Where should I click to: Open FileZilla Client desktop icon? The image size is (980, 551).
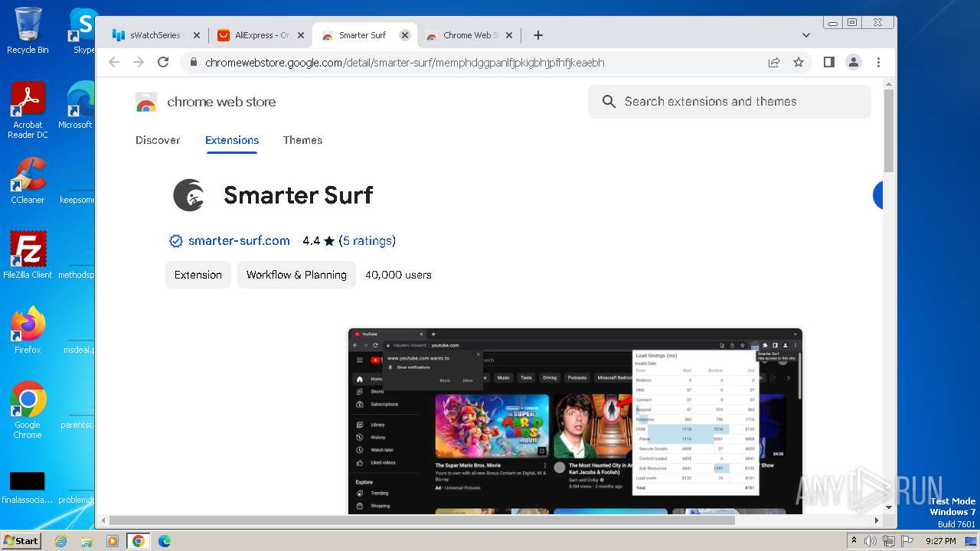point(28,255)
